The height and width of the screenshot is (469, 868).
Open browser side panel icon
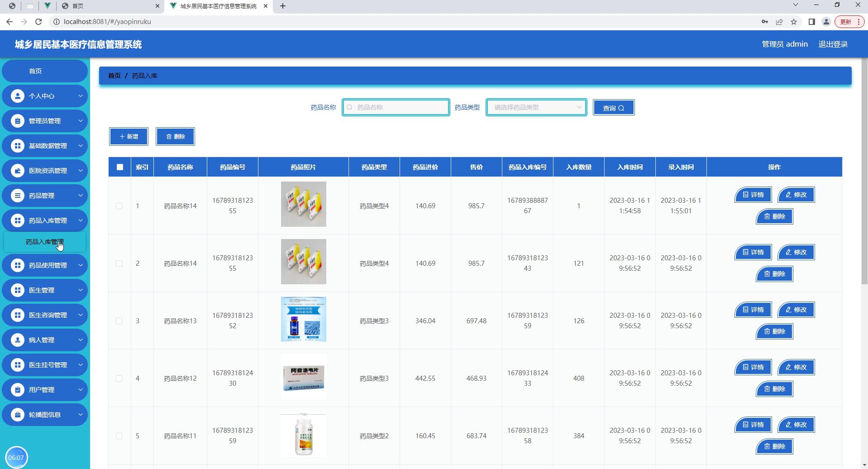pos(811,21)
